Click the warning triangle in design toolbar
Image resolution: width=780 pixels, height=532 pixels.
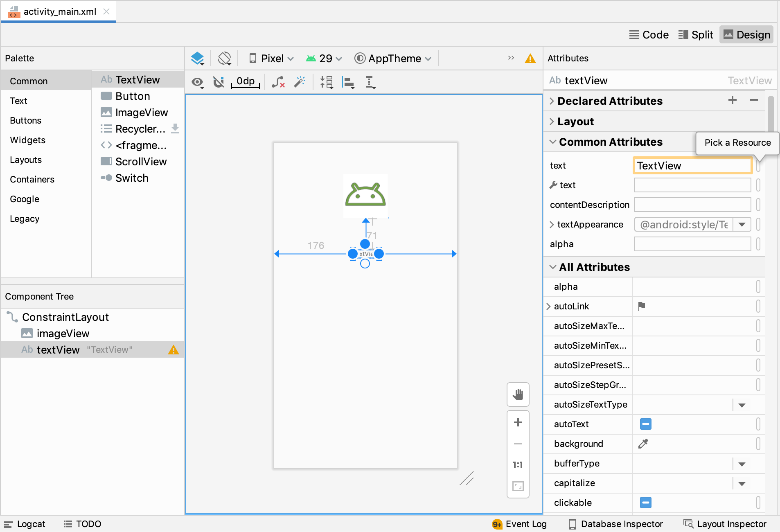tap(530, 59)
